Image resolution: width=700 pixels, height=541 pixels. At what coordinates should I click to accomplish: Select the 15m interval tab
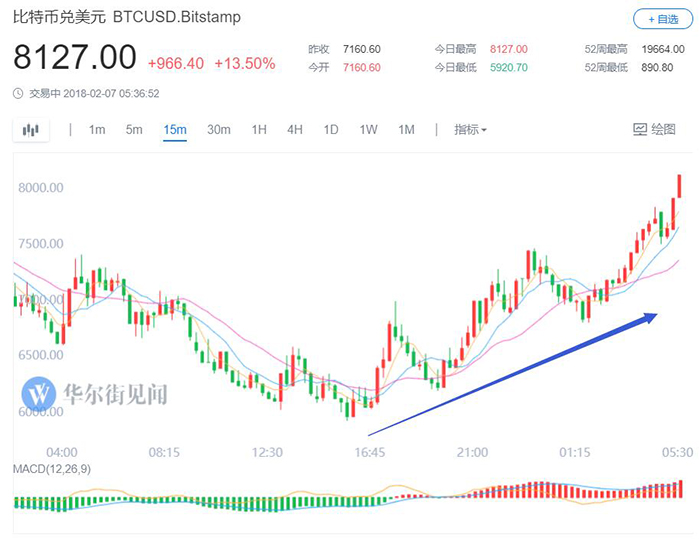175,130
